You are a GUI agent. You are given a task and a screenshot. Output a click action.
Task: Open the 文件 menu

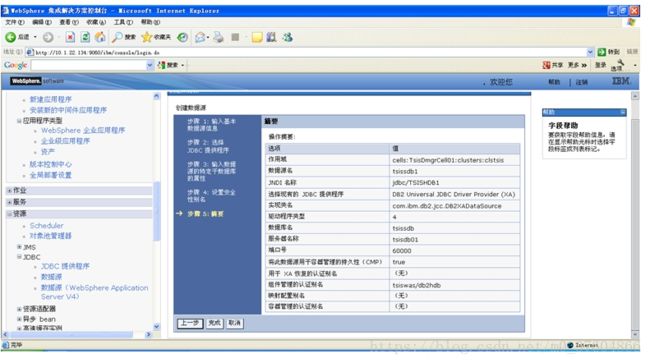tap(15, 22)
